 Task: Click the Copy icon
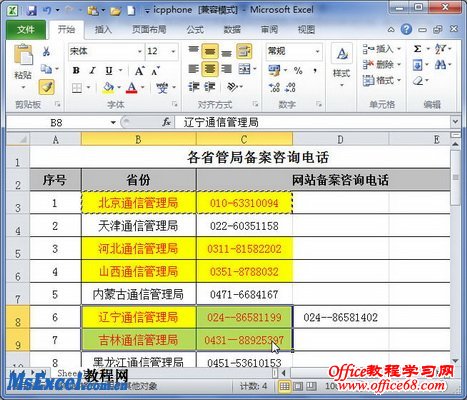click(46, 69)
